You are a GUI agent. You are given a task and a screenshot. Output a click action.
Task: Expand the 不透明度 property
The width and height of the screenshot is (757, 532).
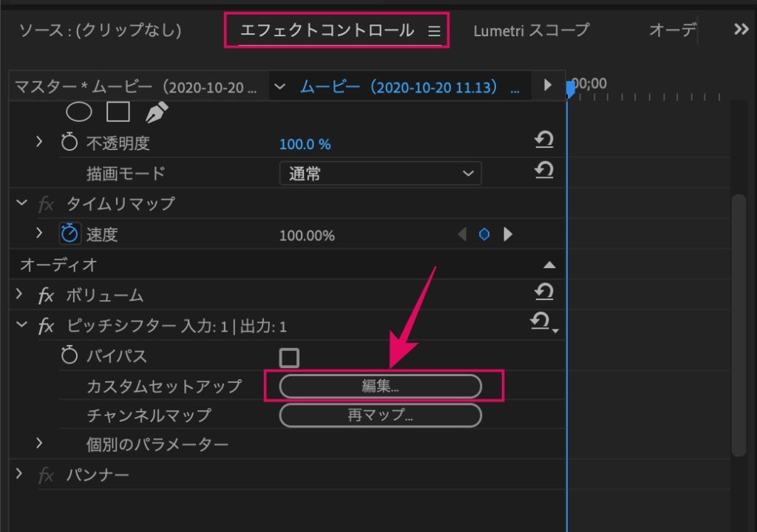coord(40,141)
